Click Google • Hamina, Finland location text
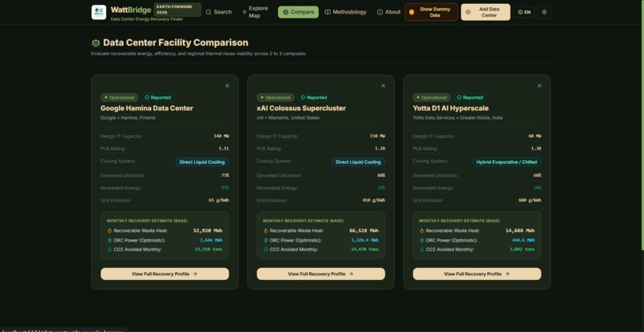The image size is (644, 332). 128,118
